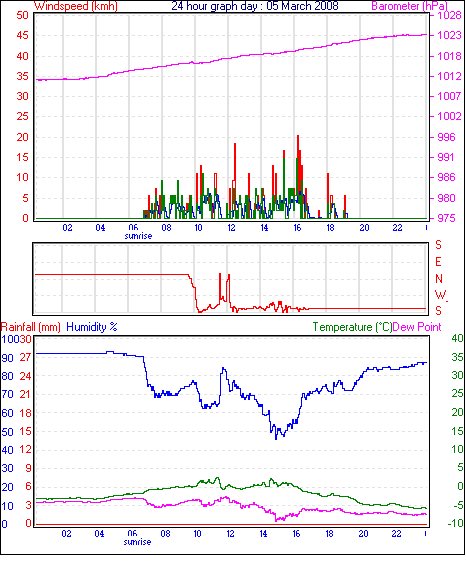The image size is (466, 563).
Task: Click the 40 temperature scale value
Action: [x=457, y=338]
